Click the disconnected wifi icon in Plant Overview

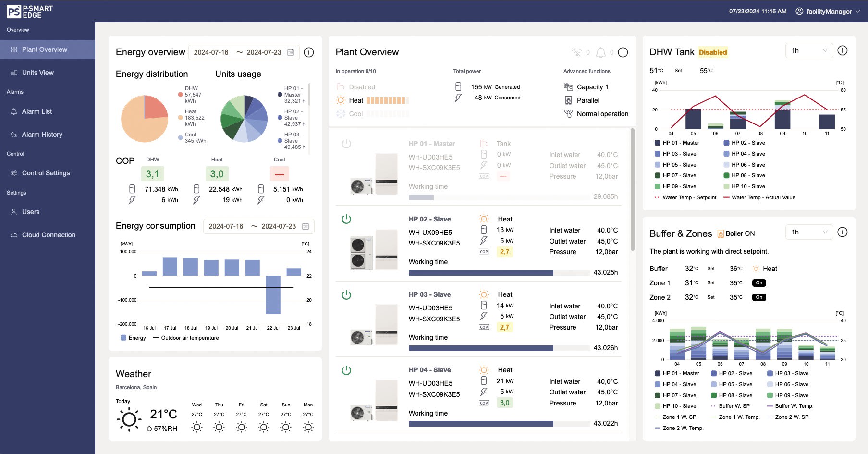(x=576, y=52)
